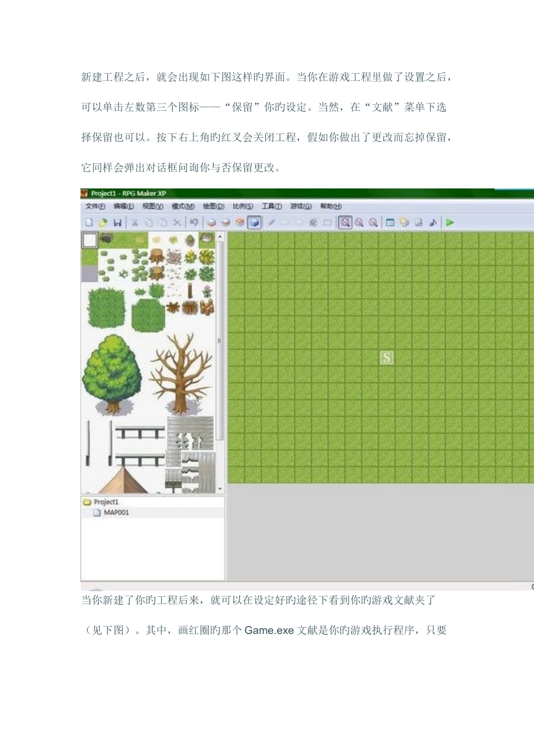The image size is (534, 756).
Task: Select the first map layer icon
Action: point(211,223)
